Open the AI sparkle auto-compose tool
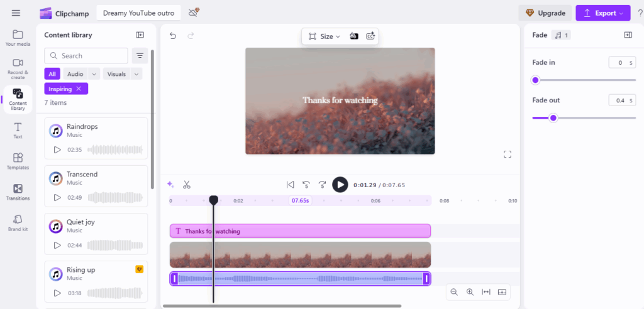This screenshot has height=309, width=644. (170, 185)
